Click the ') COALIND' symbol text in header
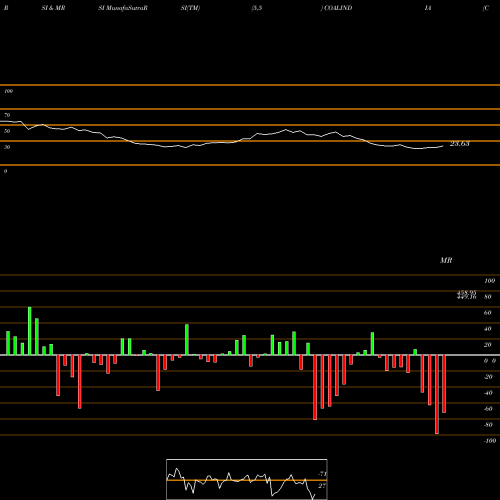This screenshot has height=500, width=500. click(336, 8)
